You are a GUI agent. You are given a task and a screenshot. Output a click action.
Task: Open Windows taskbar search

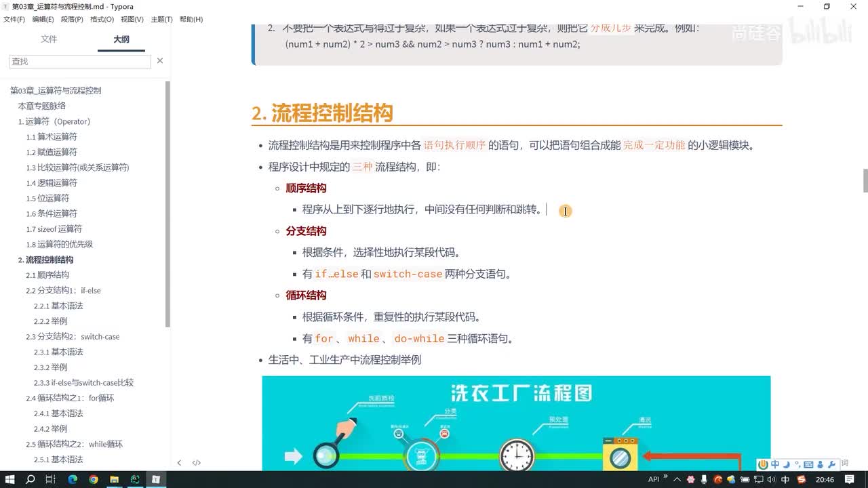31,479
